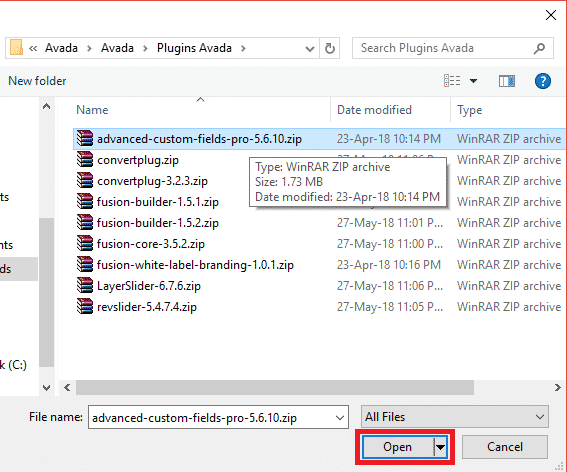Expand the address bar history dropdown

310,48
